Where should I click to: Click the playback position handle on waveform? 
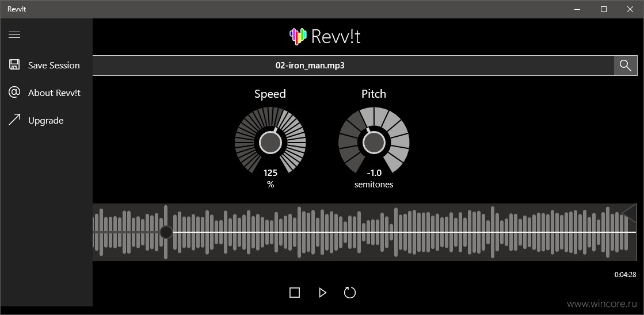(166, 232)
